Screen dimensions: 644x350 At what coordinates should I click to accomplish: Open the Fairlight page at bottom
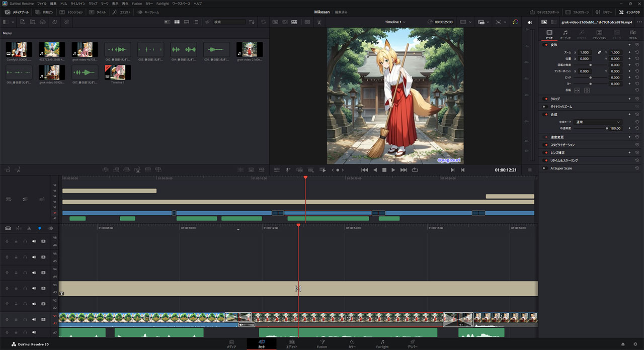pos(382,343)
